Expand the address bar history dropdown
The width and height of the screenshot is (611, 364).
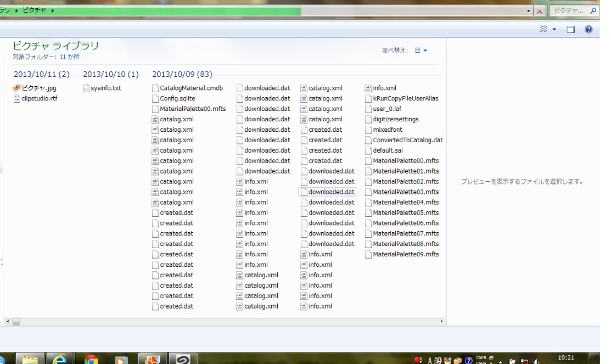point(529,11)
